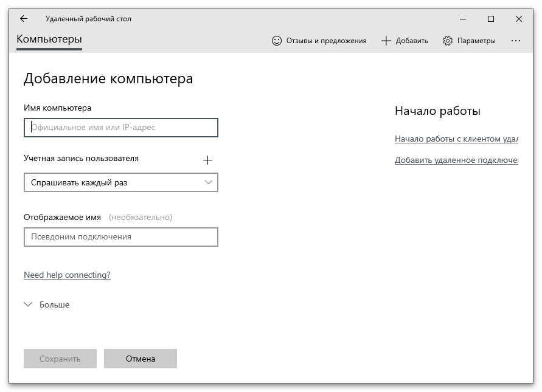Focus the Имя компьютера input field
The image size is (542, 392).
(121, 128)
